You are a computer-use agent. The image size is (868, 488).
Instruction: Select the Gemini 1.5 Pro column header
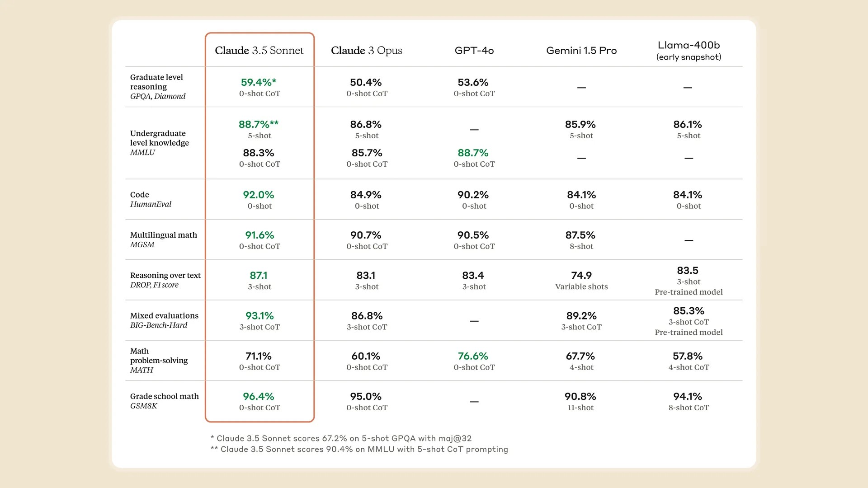581,51
